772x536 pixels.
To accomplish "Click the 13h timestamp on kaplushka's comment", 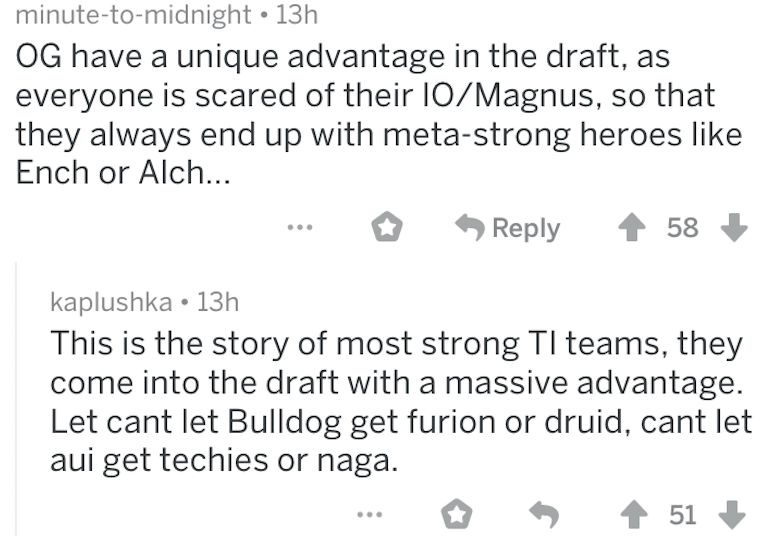I will click(x=217, y=301).
